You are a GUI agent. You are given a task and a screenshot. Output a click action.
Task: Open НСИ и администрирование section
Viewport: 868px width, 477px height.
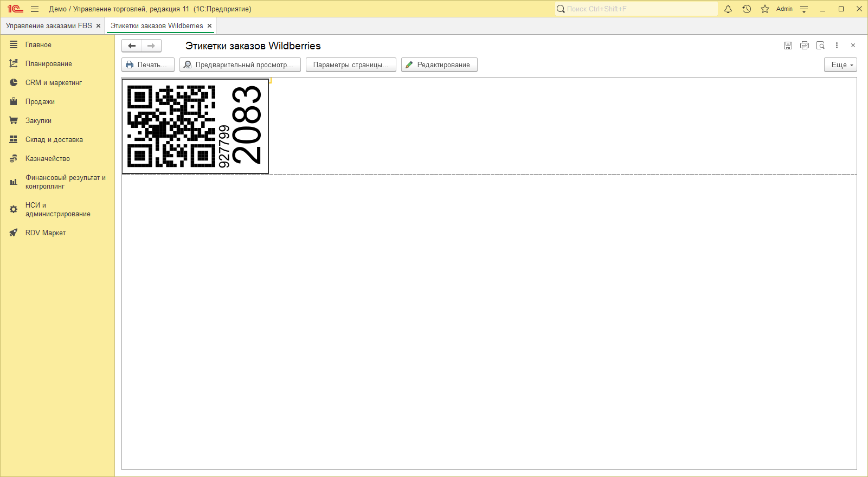(x=57, y=210)
